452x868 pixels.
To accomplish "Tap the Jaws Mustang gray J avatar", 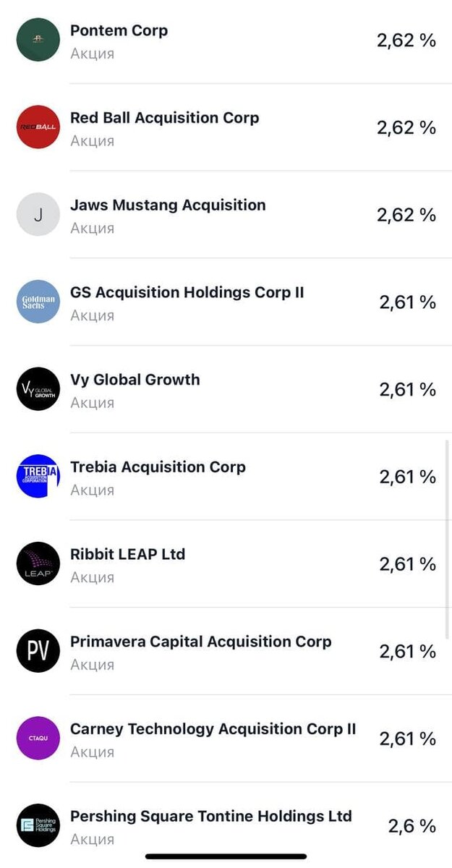I will 38,215.
